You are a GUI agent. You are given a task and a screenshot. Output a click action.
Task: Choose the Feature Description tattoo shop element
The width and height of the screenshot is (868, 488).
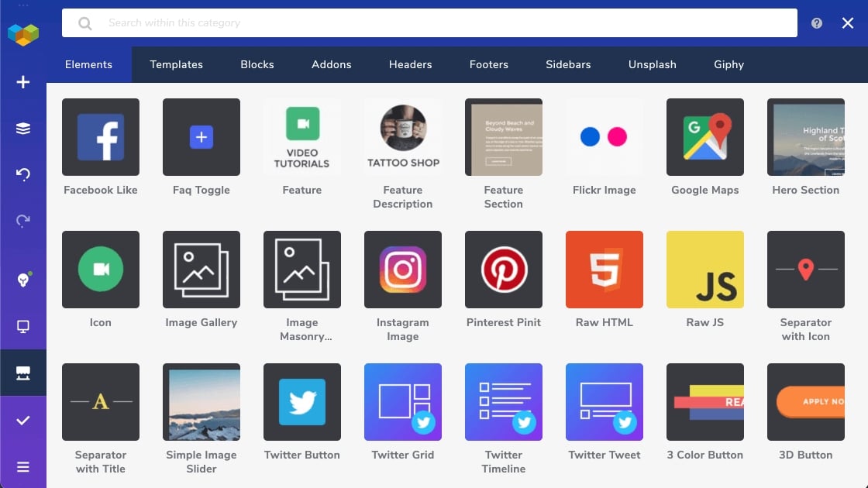[x=403, y=137]
